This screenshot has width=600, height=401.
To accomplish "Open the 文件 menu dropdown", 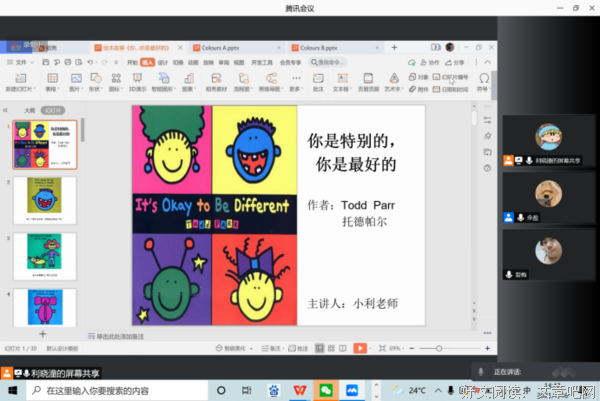I will click(x=21, y=62).
